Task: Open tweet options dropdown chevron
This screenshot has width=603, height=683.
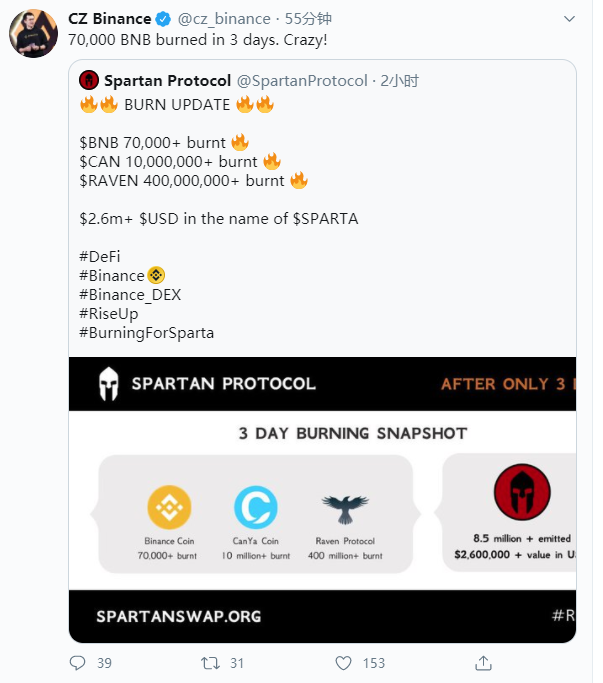Action: point(568,19)
